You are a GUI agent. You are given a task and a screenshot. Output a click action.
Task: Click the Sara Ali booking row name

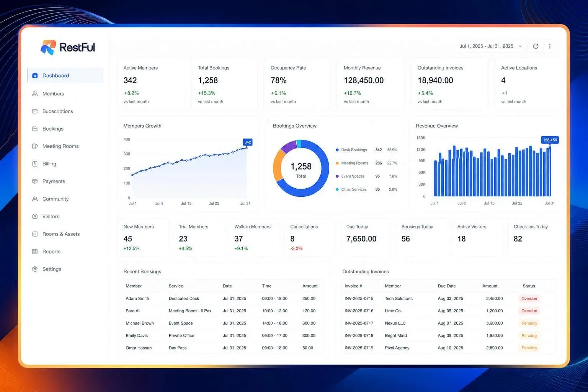(133, 311)
